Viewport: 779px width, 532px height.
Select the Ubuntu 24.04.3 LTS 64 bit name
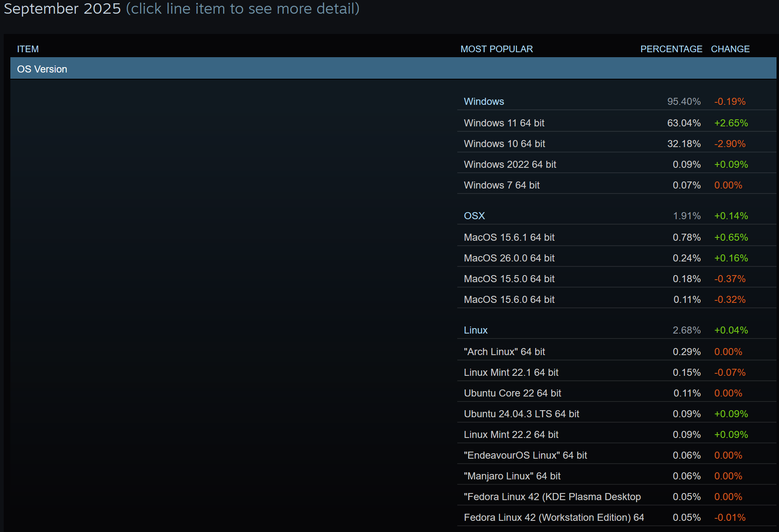coord(522,414)
